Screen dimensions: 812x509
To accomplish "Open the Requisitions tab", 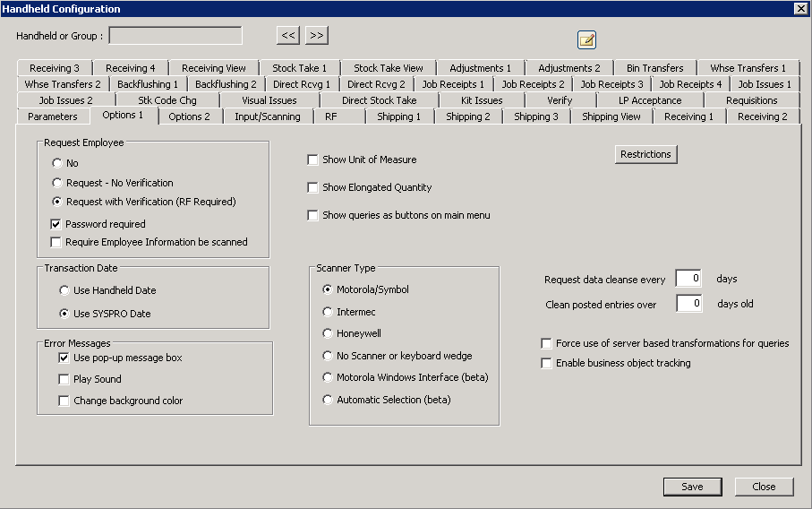I will (x=751, y=100).
